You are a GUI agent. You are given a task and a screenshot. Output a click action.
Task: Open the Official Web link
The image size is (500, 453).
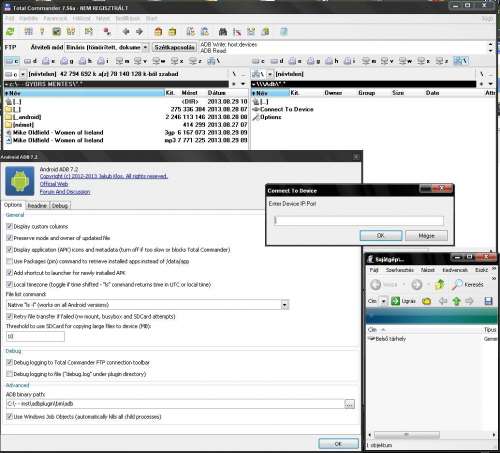[x=54, y=184]
